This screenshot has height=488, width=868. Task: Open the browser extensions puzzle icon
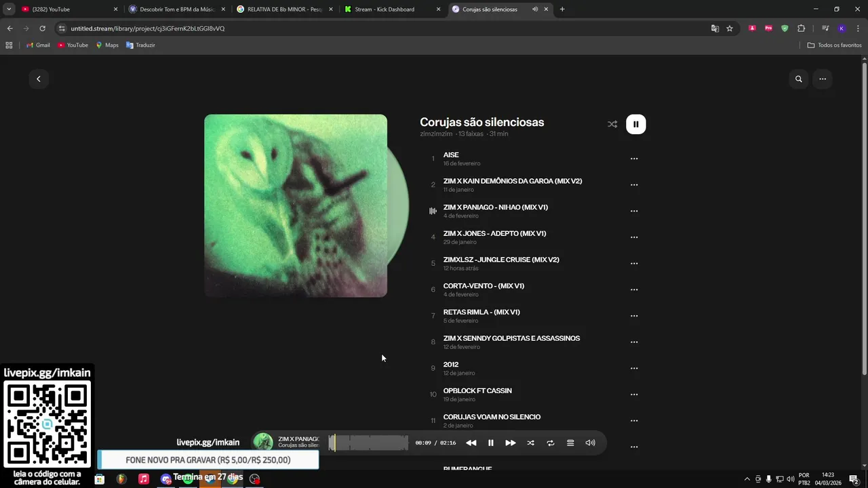[801, 28]
